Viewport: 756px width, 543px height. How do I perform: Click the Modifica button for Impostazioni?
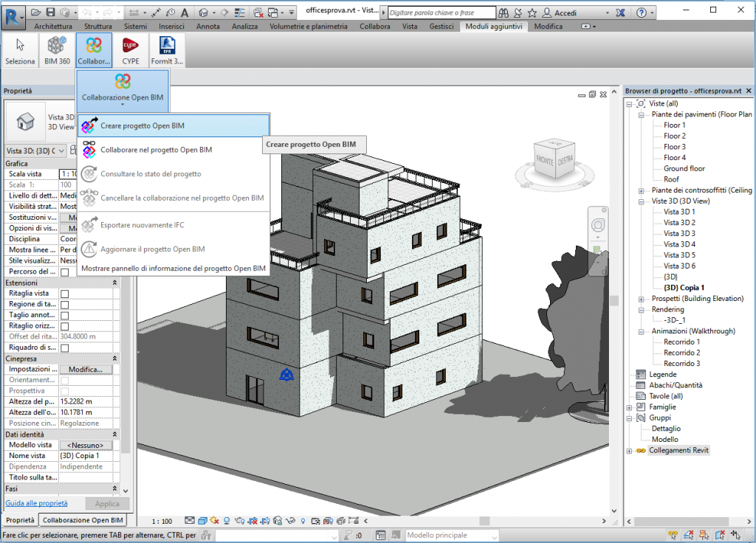tap(86, 369)
